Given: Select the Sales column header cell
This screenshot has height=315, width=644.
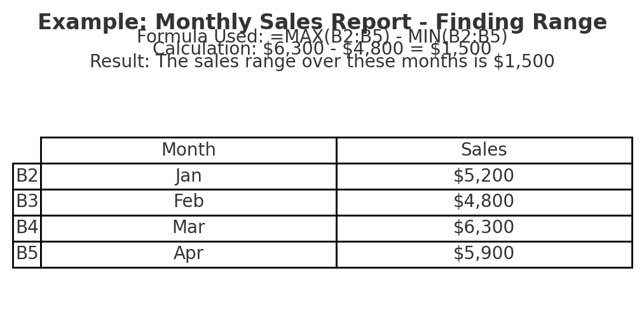Looking at the screenshot, I should pyautogui.click(x=484, y=150).
